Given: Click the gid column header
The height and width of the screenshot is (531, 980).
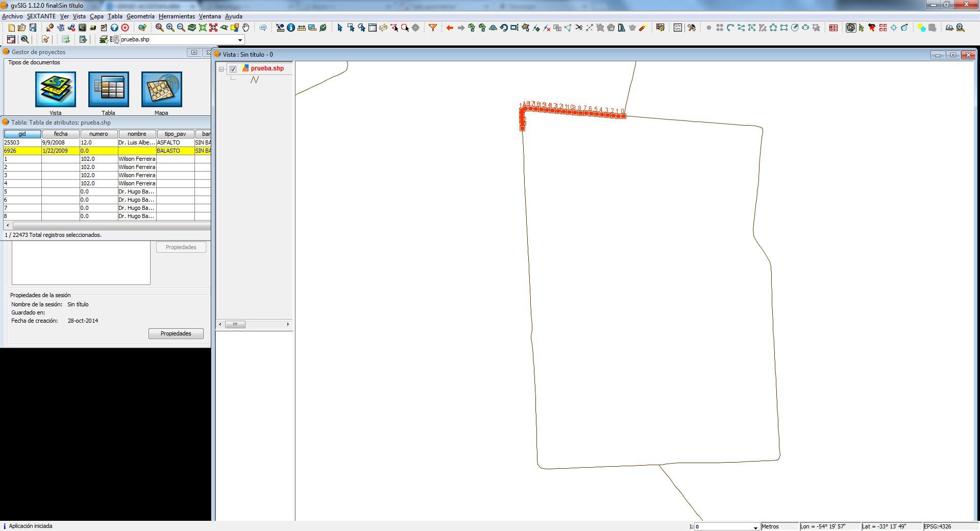Looking at the screenshot, I should coord(22,134).
